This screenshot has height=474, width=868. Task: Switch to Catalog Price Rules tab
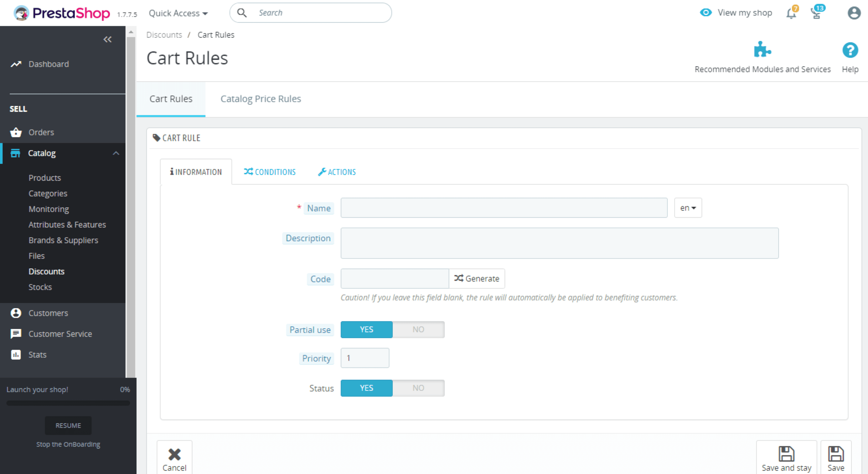(260, 98)
